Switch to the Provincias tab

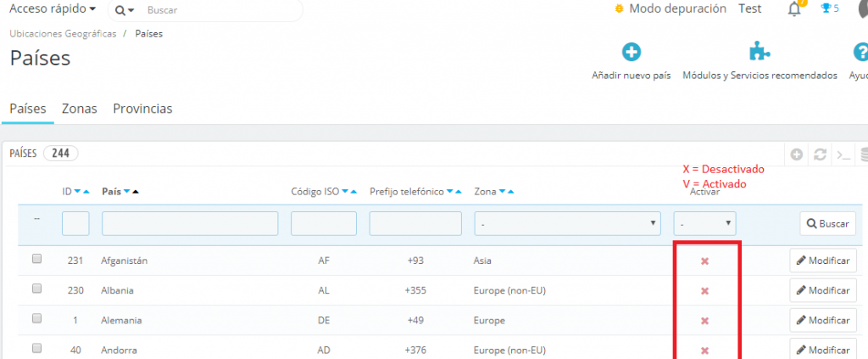pyautogui.click(x=142, y=109)
